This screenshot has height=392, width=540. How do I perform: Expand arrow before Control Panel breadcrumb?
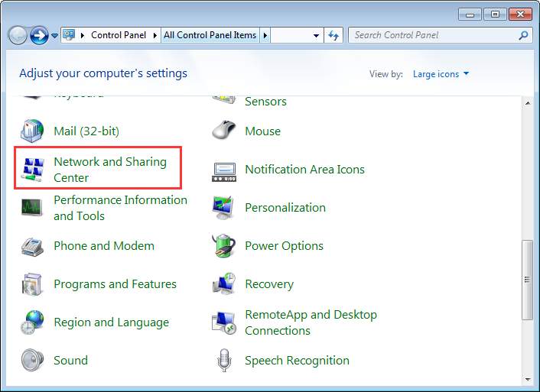coord(83,35)
